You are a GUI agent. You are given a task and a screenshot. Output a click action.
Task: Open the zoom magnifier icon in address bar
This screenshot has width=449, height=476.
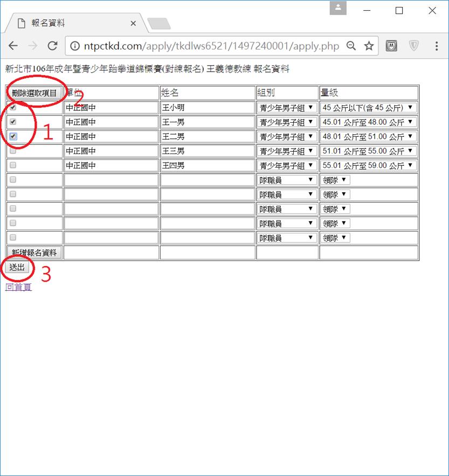351,46
